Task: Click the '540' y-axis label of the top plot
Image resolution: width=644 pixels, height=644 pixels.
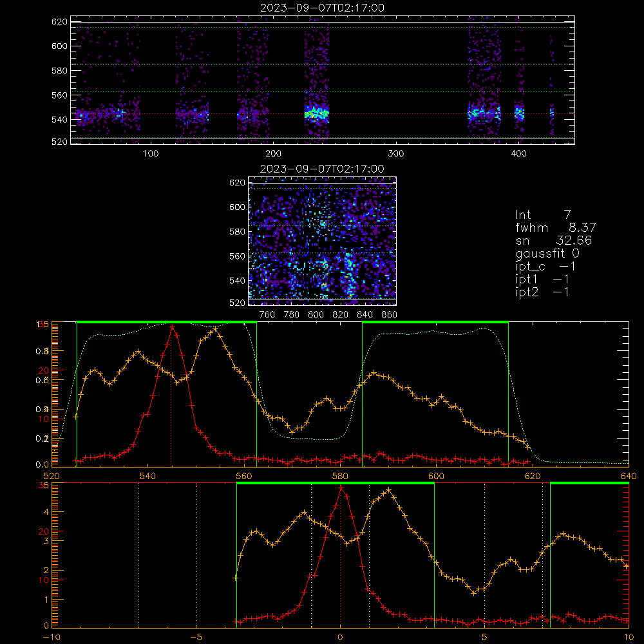Action: [x=59, y=120]
